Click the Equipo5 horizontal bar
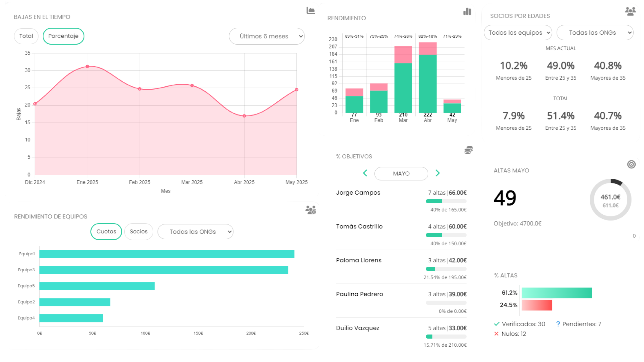 click(97, 286)
